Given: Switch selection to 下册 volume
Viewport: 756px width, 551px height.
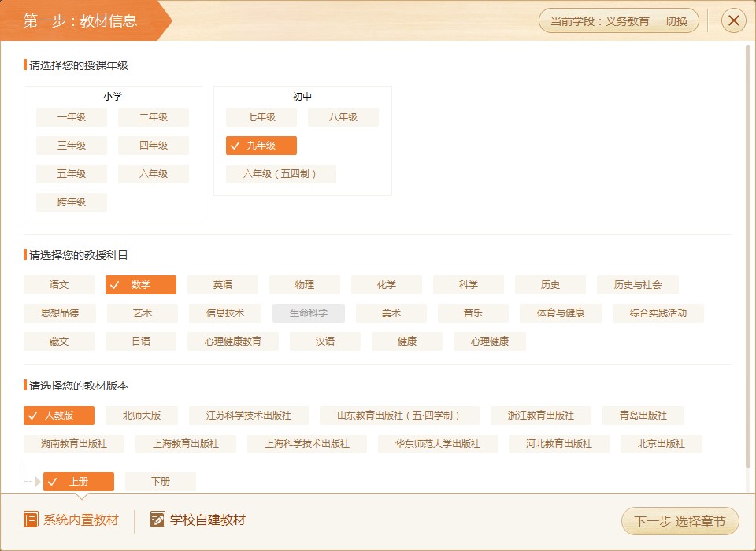Looking at the screenshot, I should click(x=161, y=481).
